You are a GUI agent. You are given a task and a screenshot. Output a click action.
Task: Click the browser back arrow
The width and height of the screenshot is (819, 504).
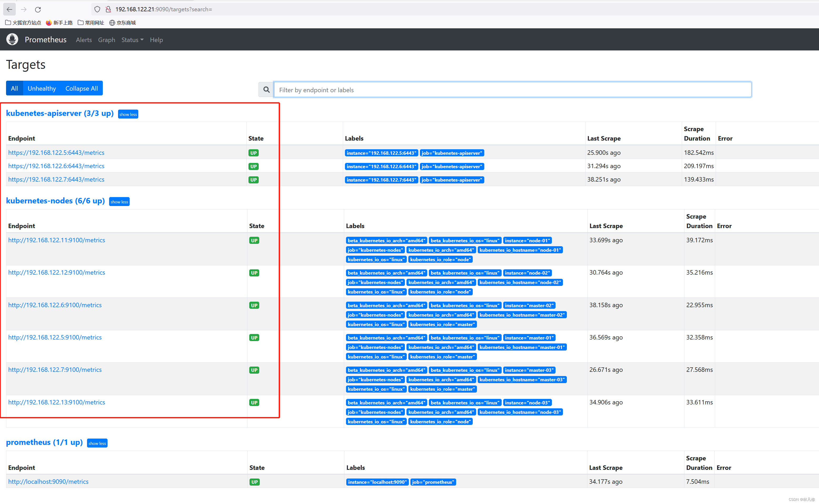click(9, 9)
